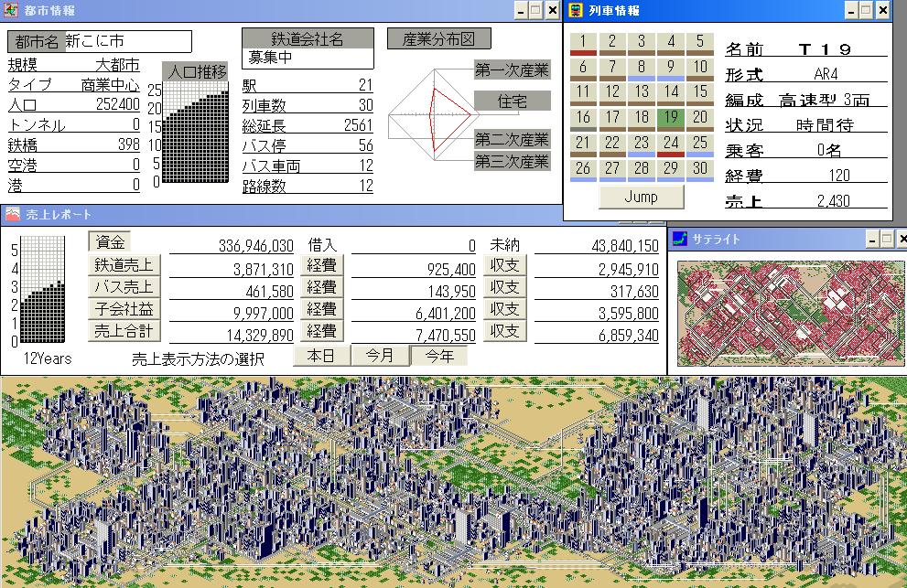Click the population trend bar graph
Image resolution: width=907 pixels, height=588 pixels.
196,133
